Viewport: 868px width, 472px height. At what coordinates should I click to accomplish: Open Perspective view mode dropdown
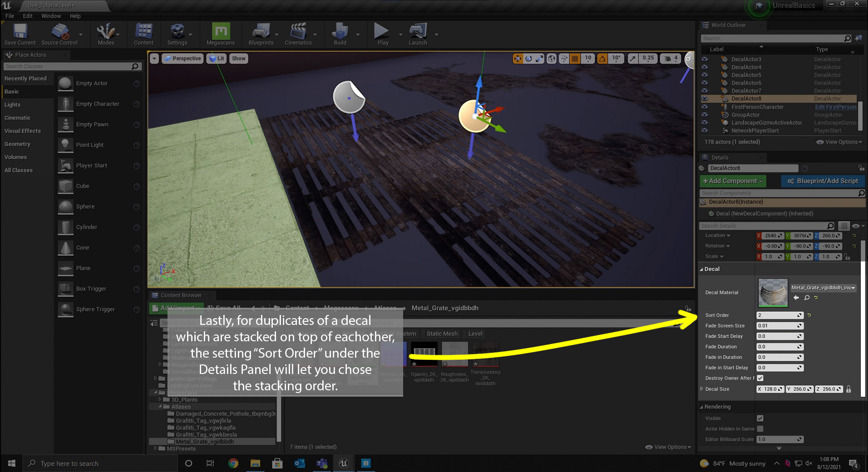click(182, 59)
